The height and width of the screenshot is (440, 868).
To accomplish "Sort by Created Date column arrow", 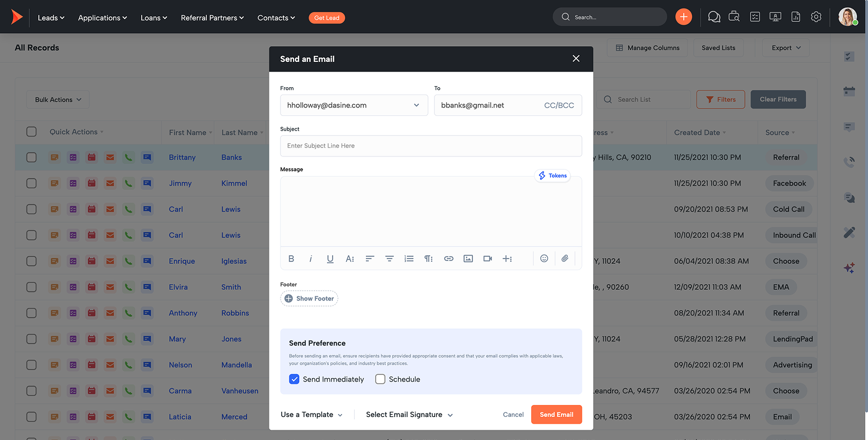I will [724, 133].
